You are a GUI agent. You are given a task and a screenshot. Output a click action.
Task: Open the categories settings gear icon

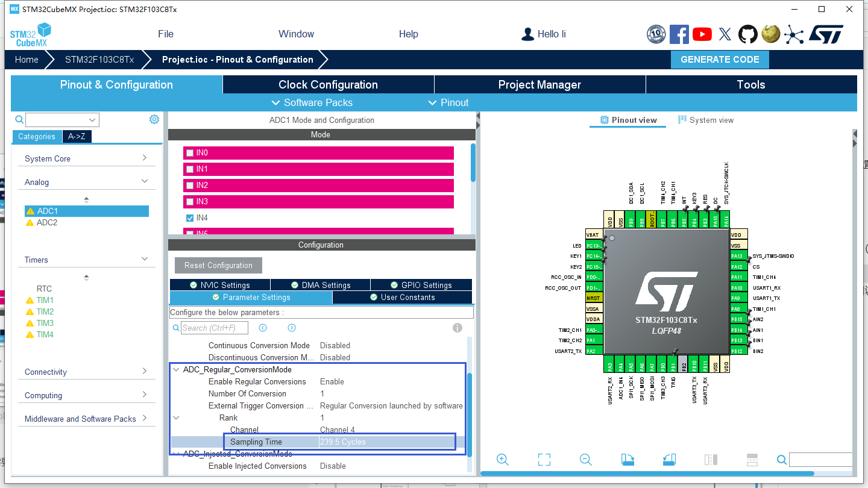[154, 119]
